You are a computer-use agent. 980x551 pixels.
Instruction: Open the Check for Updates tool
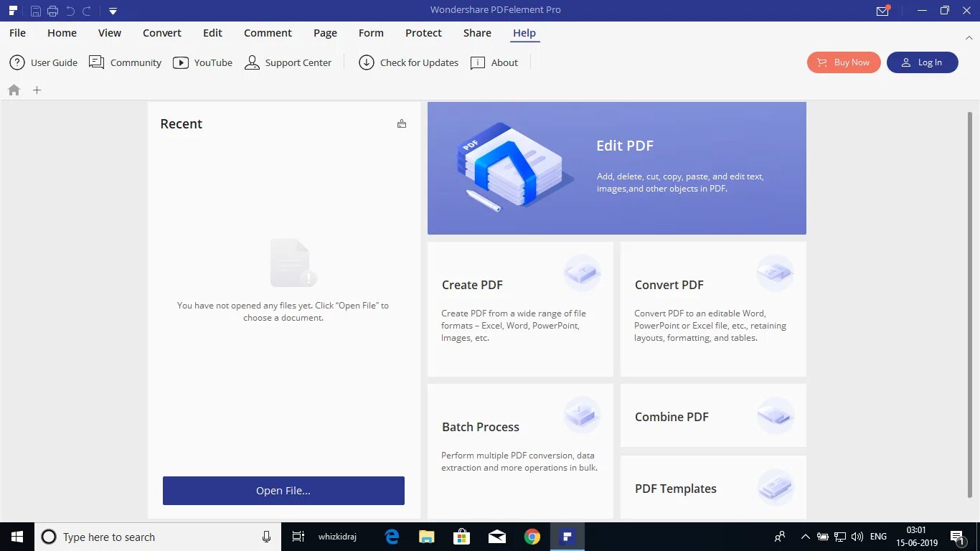click(408, 62)
